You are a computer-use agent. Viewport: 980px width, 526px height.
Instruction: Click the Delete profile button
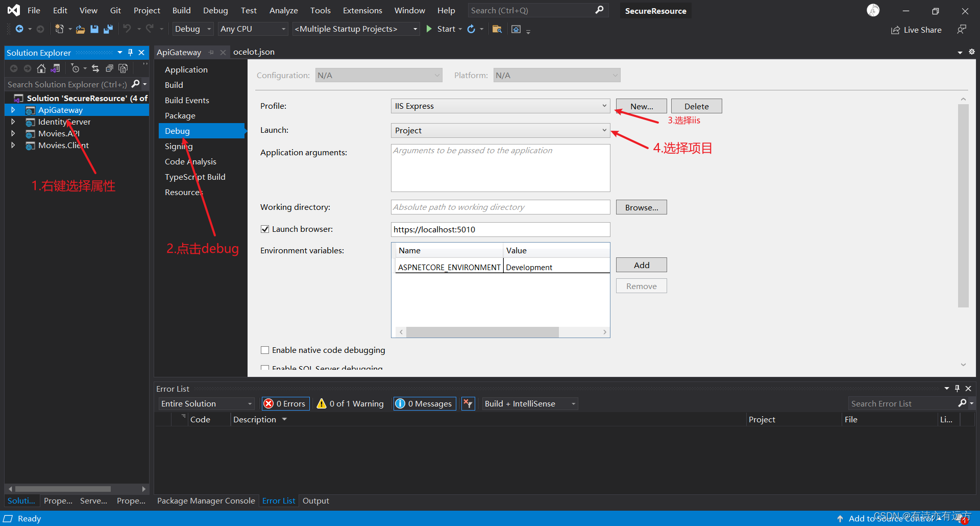(696, 106)
